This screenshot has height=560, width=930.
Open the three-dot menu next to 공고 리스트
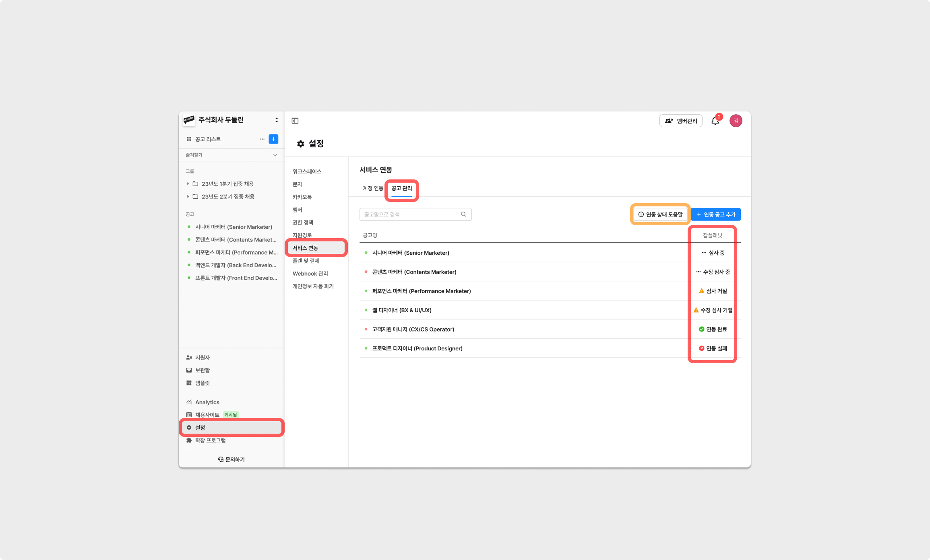click(x=262, y=139)
